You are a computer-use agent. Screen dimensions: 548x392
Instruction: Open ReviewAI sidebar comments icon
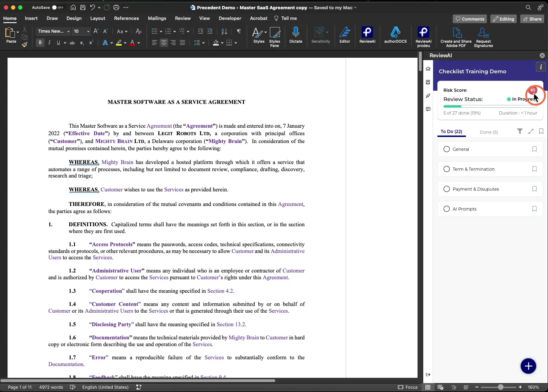[x=428, y=109]
